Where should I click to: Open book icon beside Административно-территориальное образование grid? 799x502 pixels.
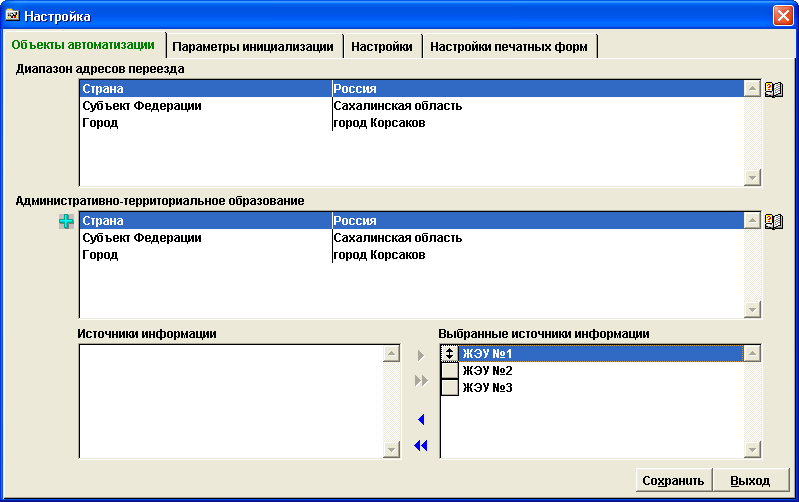point(773,221)
